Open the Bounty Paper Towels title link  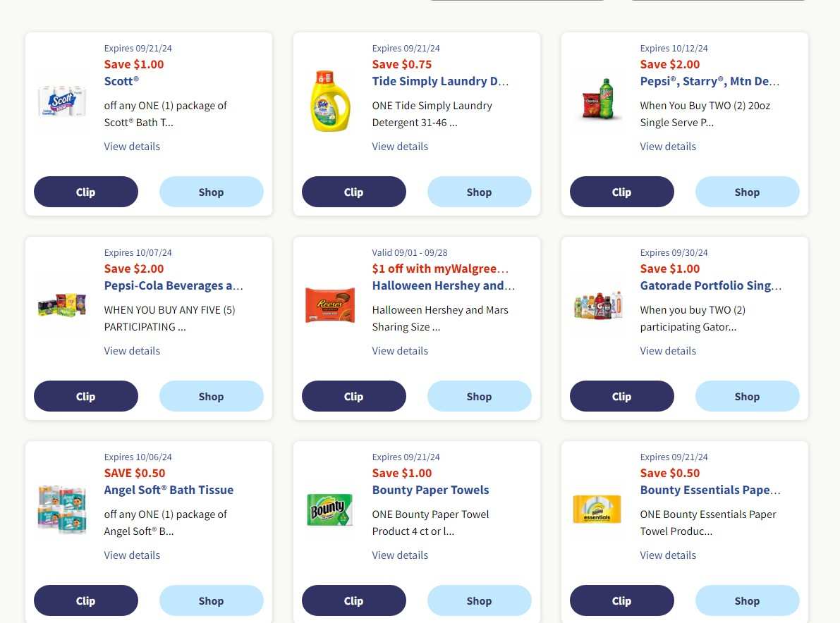430,490
